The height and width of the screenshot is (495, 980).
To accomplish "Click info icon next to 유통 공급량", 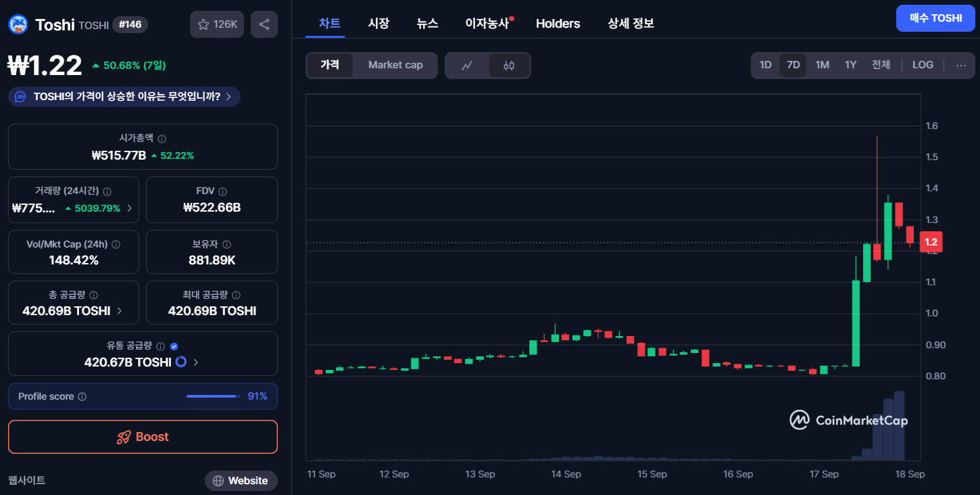I will point(160,346).
